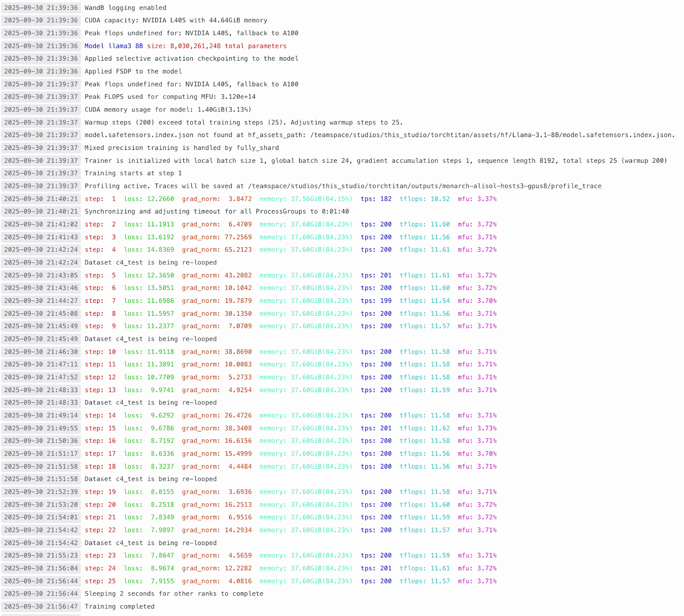
Task: Click the step 13 loss 9.9741 value
Action: 162,390
